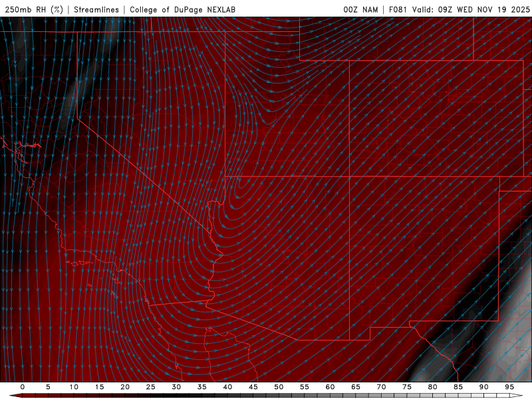
Task: Click the colorbar value label "85"
Action: coord(458,387)
